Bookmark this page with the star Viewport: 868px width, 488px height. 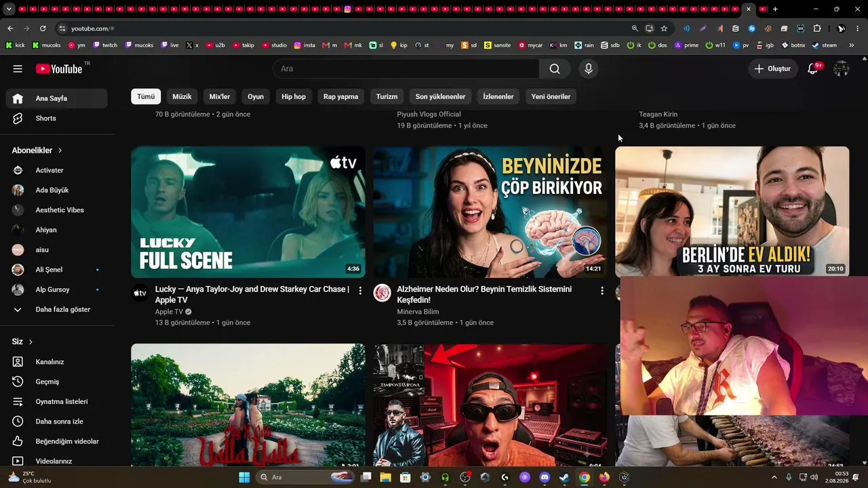coord(664,28)
